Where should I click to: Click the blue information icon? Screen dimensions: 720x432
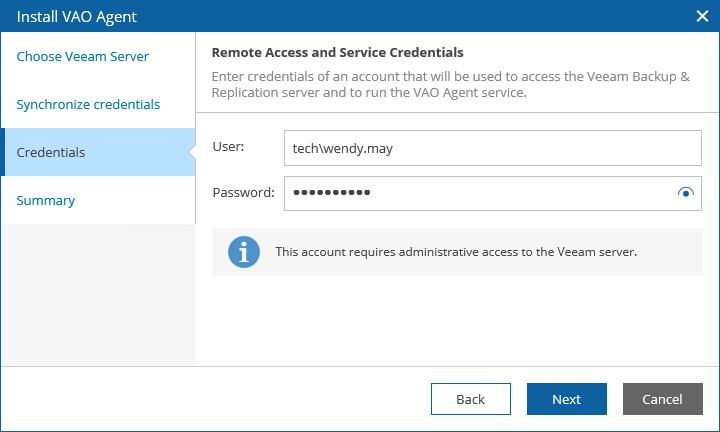243,252
